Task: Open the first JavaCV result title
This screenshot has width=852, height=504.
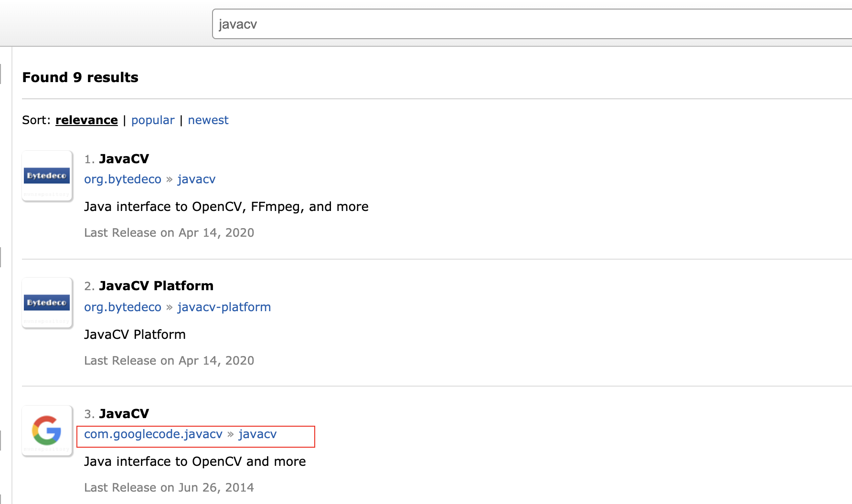Action: [124, 159]
